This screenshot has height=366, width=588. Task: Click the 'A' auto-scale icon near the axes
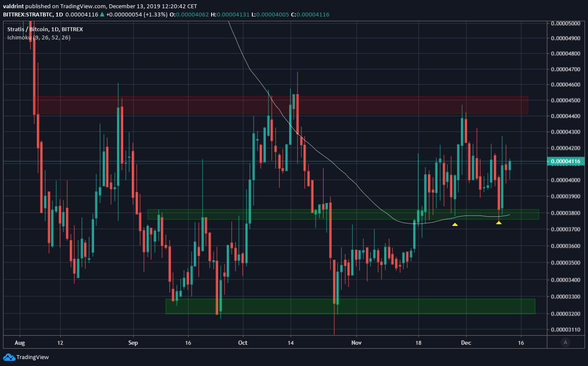point(565,343)
